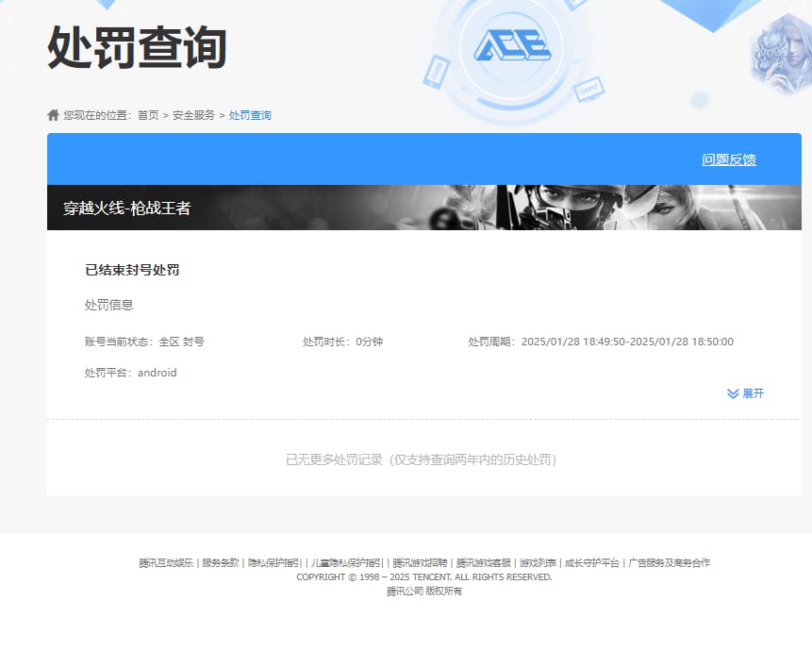
Task: Click the 穿越火线-枪战王者 game banner
Action: coord(424,208)
